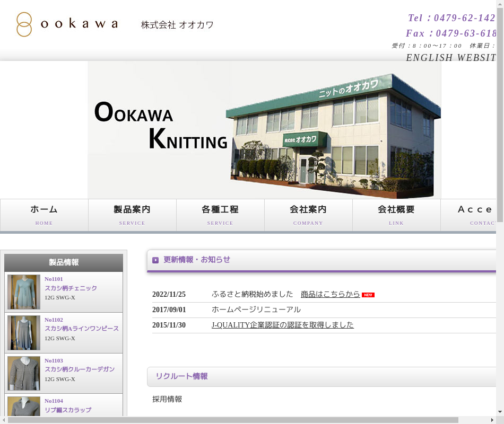Click the Ookawa logo in the header
The height and width of the screenshot is (424, 504).
click(67, 24)
